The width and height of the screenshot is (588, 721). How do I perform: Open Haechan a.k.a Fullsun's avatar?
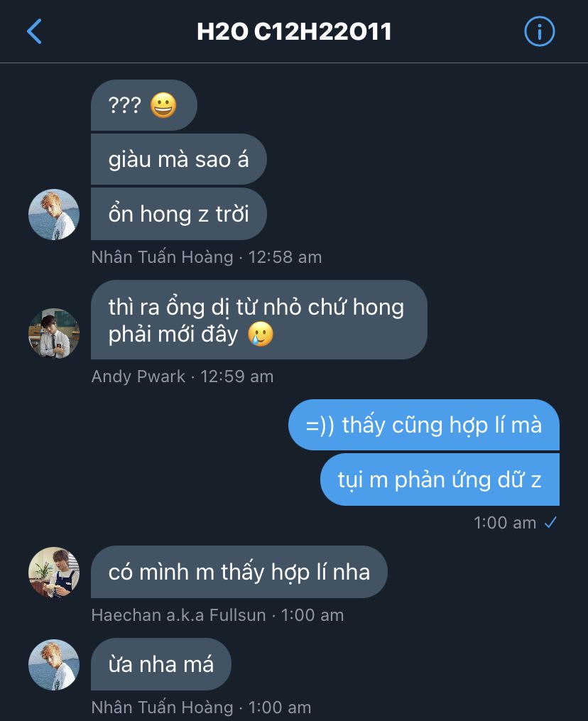[x=54, y=572]
